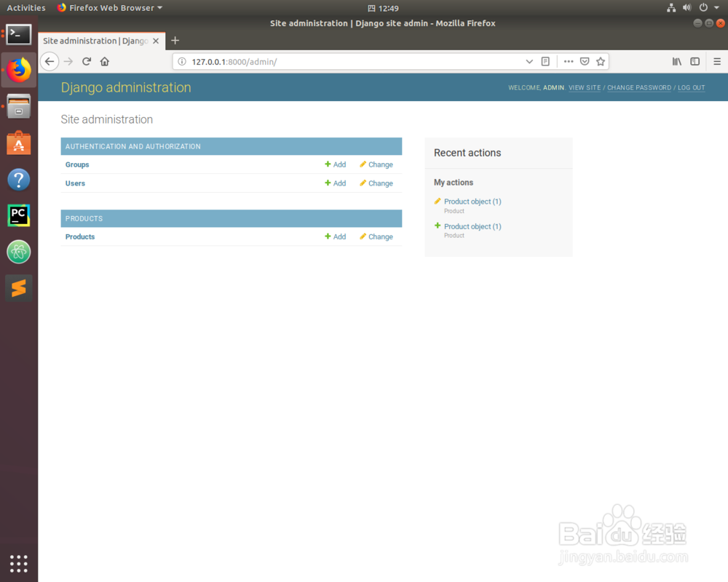The height and width of the screenshot is (582, 728).
Task: Open the Help dock icon
Action: [x=19, y=180]
